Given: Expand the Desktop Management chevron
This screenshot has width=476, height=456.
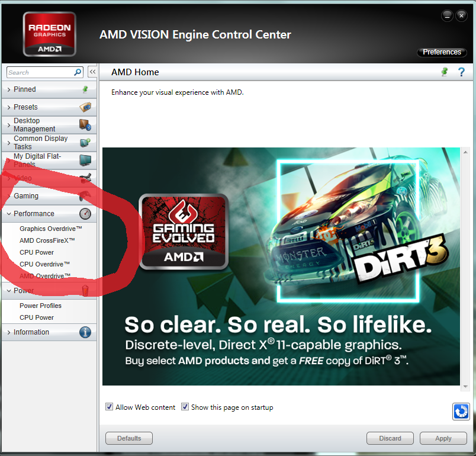Looking at the screenshot, I should (9, 125).
